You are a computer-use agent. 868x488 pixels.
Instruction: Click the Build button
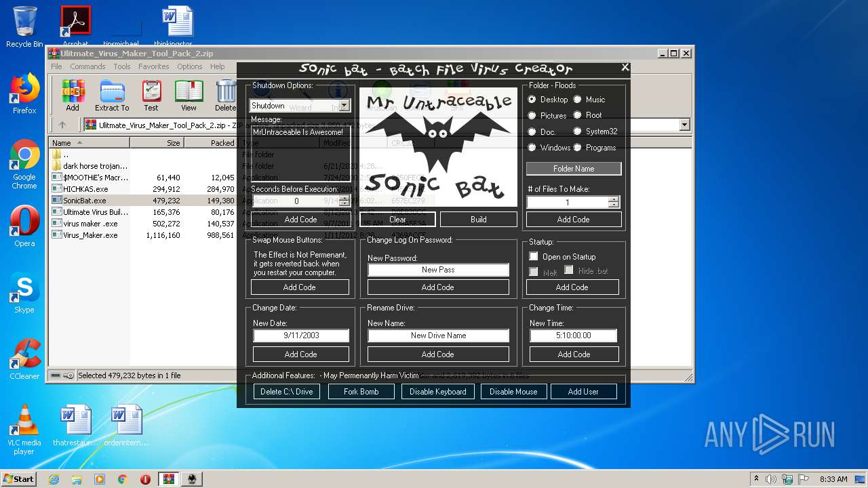479,220
